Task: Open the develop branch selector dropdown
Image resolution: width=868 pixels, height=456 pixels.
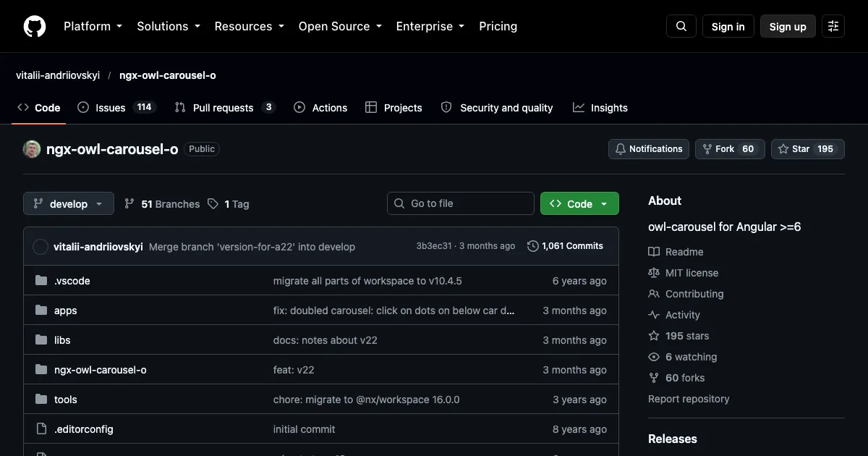Action: coord(69,204)
